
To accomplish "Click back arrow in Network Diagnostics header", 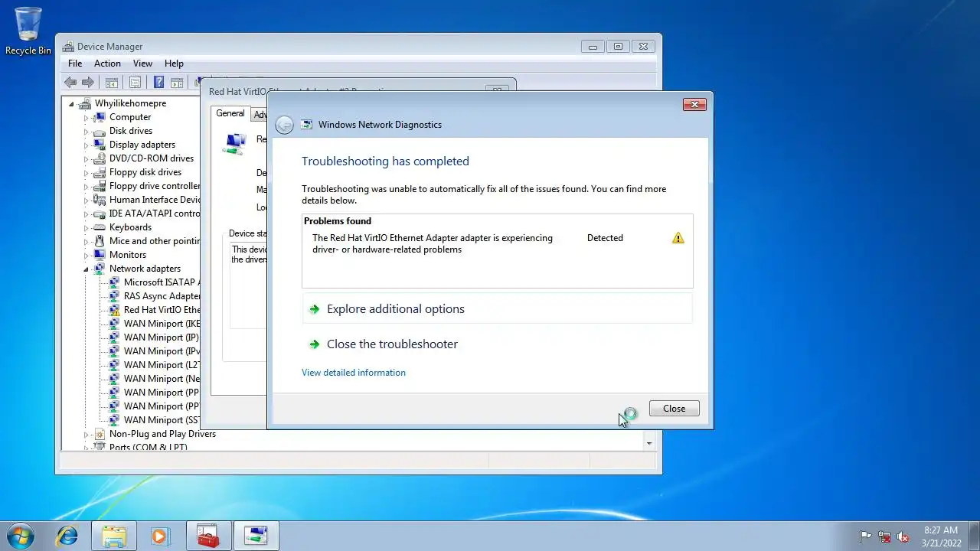I will (x=284, y=125).
